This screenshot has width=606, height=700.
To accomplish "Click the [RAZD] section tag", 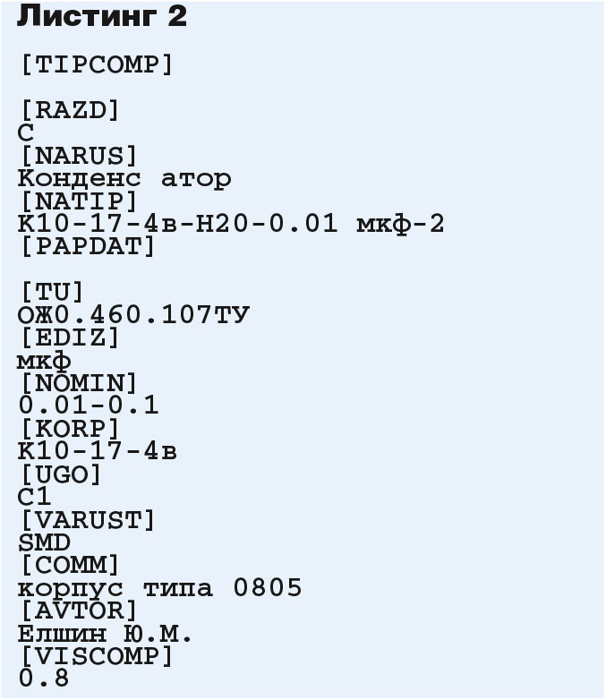I will tap(70, 110).
